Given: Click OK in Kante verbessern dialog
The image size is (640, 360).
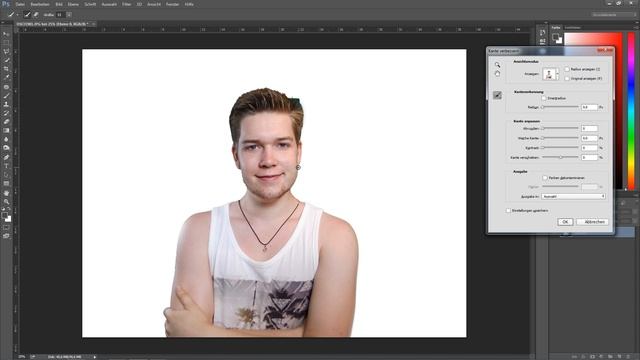Looking at the screenshot, I should [565, 222].
